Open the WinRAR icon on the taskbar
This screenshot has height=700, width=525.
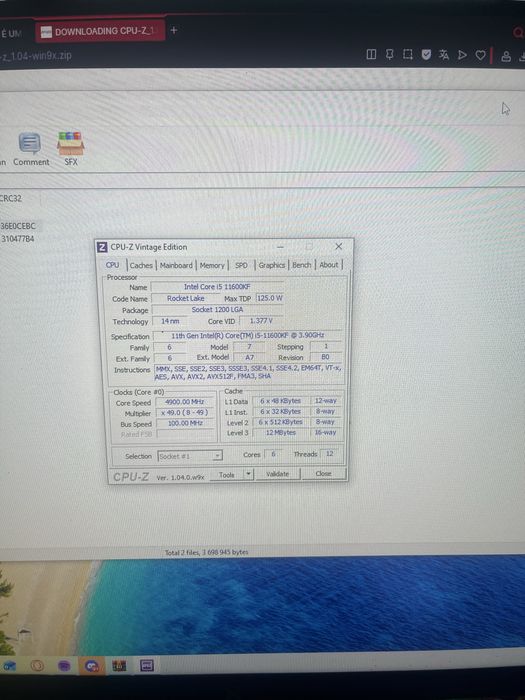(119, 666)
